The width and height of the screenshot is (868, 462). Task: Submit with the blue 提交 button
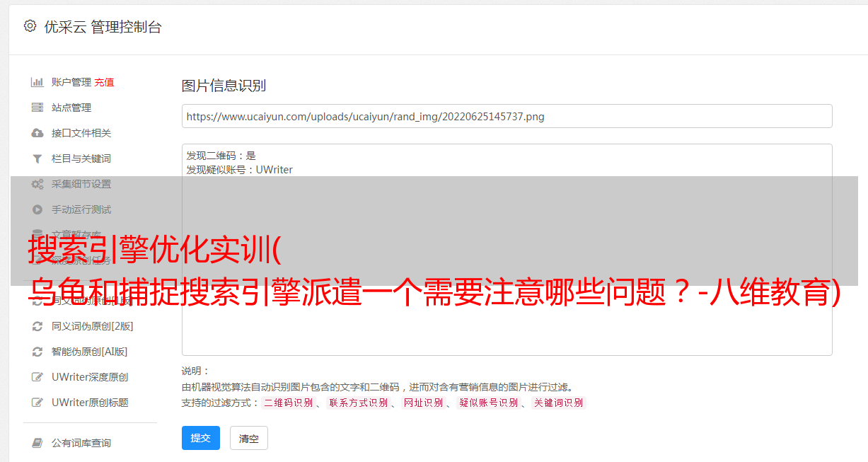click(x=201, y=438)
